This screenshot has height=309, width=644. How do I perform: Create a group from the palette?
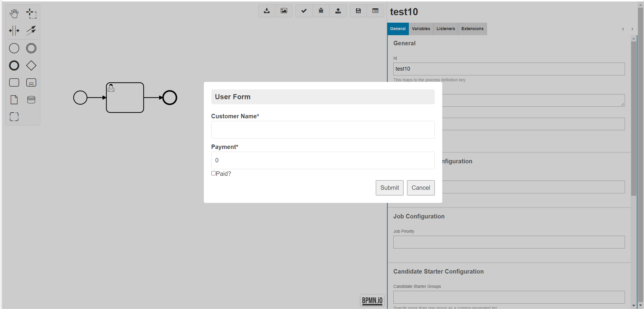[14, 117]
